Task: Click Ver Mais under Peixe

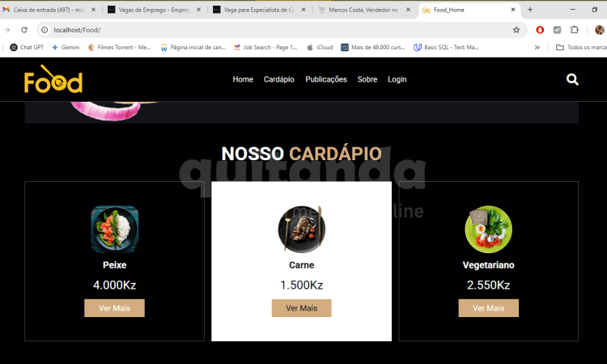Action: point(114,308)
